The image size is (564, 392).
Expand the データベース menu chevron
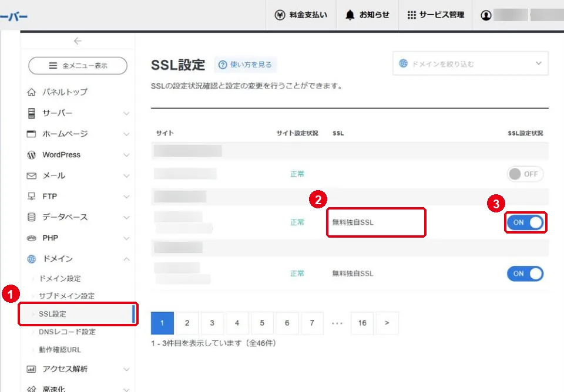tap(126, 217)
